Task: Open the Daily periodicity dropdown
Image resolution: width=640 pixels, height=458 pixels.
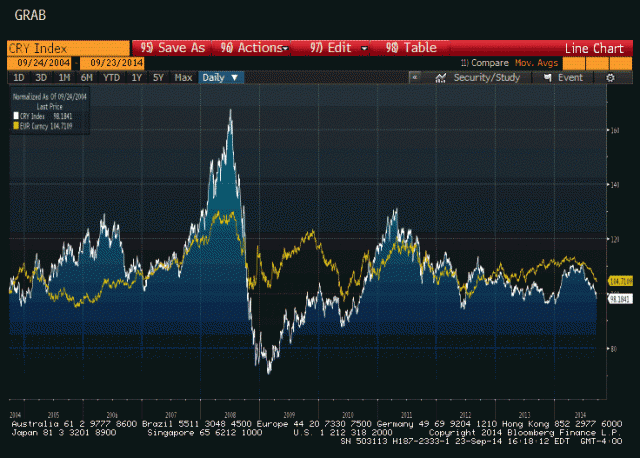Action: (x=220, y=77)
